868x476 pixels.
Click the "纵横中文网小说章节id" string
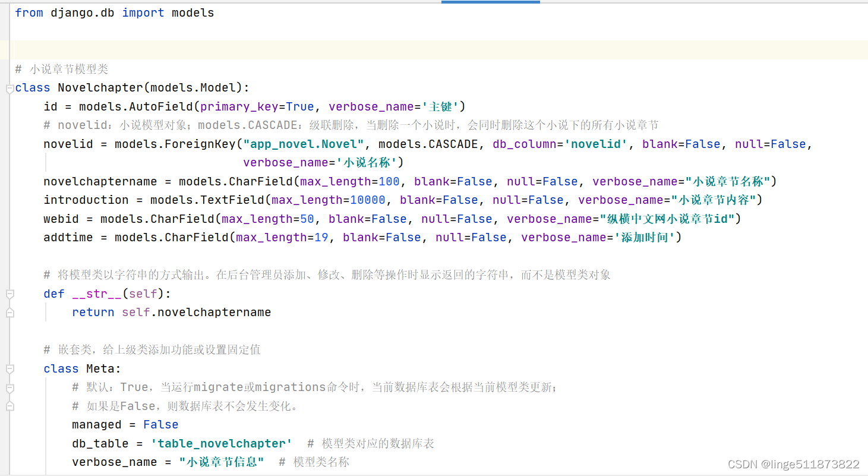click(667, 219)
